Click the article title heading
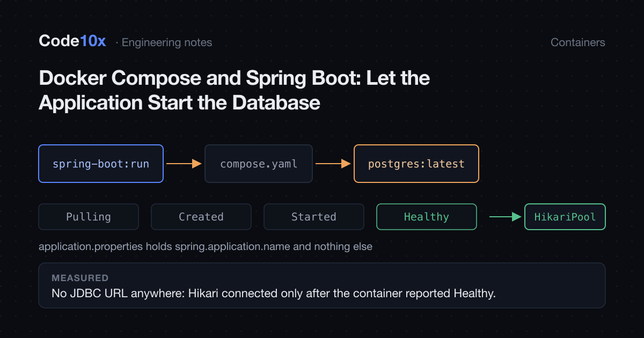The height and width of the screenshot is (338, 644). pyautogui.click(x=235, y=90)
